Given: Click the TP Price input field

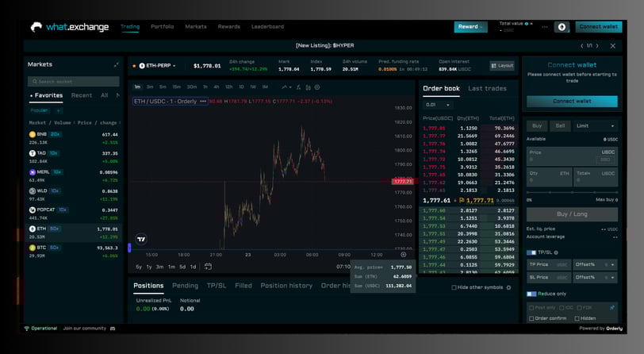Looking at the screenshot, I should point(549,265).
